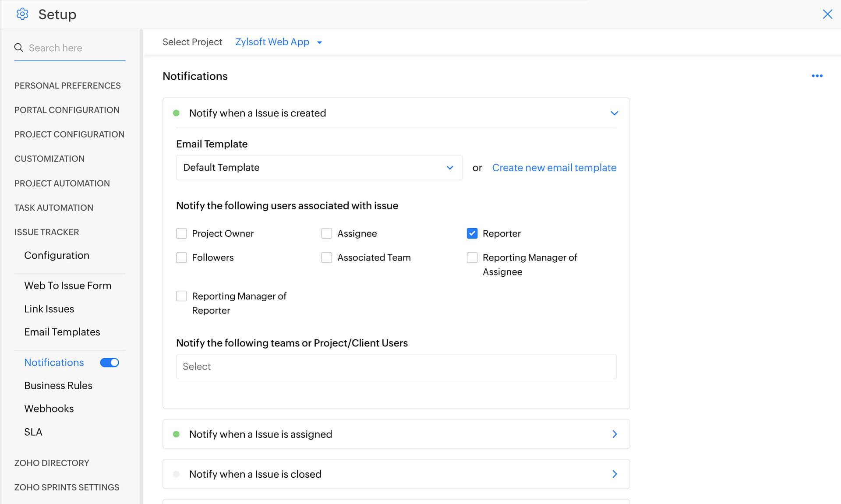Open the Default Template dropdown
The width and height of the screenshot is (841, 504).
click(319, 168)
